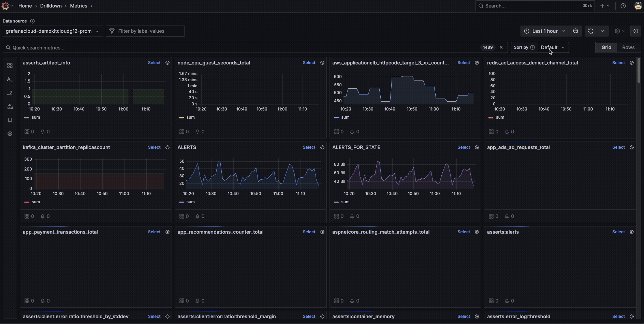
Task: Open sidebar settings gear icon
Action: [10, 134]
